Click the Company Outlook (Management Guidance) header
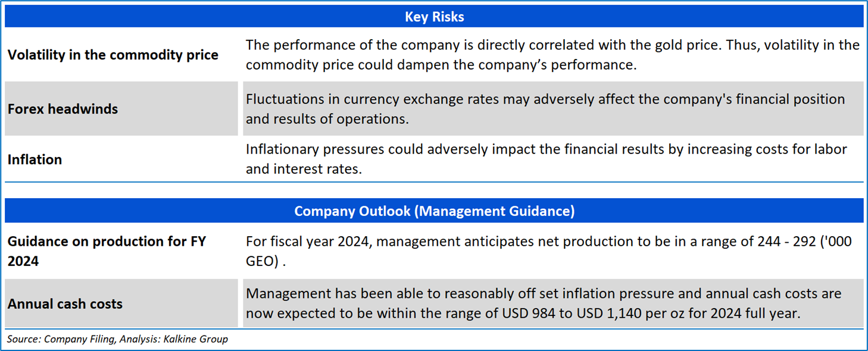Viewport: 868px width, 351px height. [434, 211]
